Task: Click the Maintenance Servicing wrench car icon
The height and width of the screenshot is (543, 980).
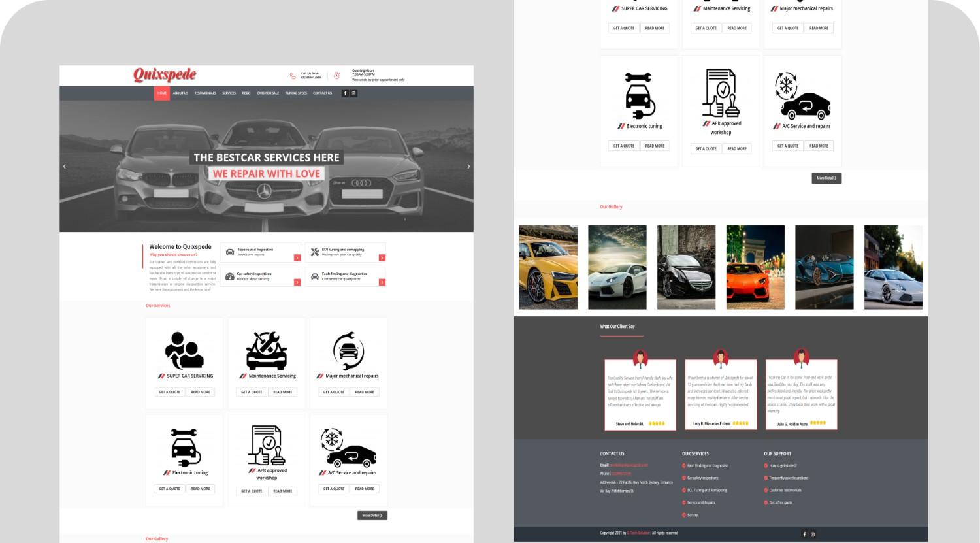Action: point(267,351)
